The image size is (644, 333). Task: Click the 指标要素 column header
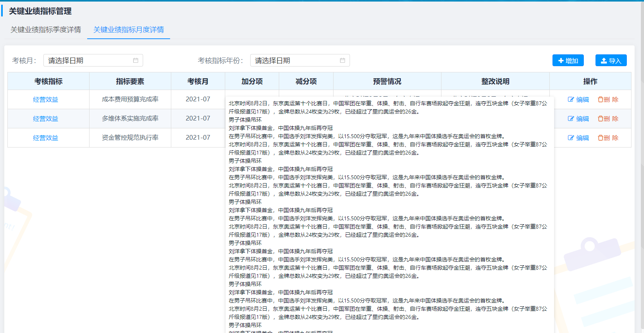tap(130, 81)
